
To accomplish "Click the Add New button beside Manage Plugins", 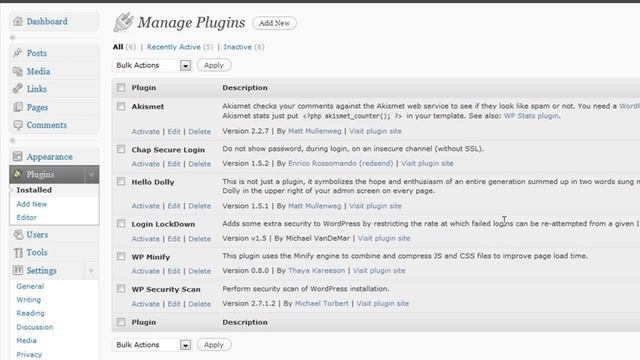I will pyautogui.click(x=274, y=23).
